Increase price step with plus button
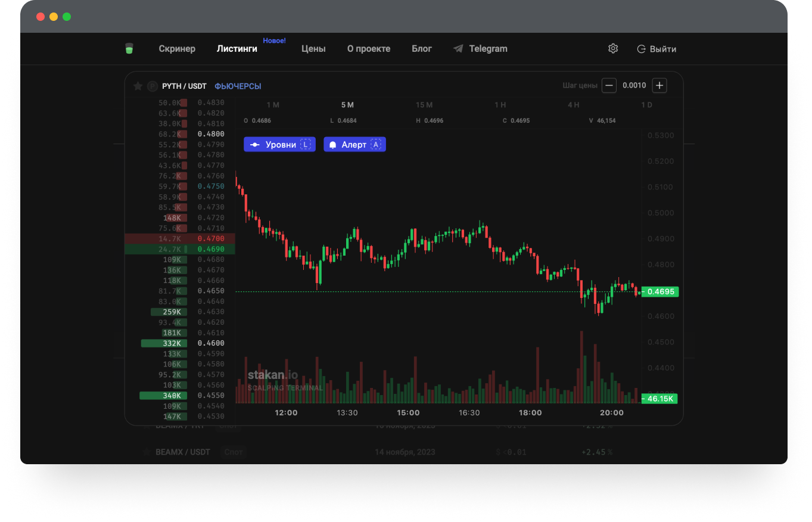Viewport: 812px width, 522px height. [x=659, y=86]
